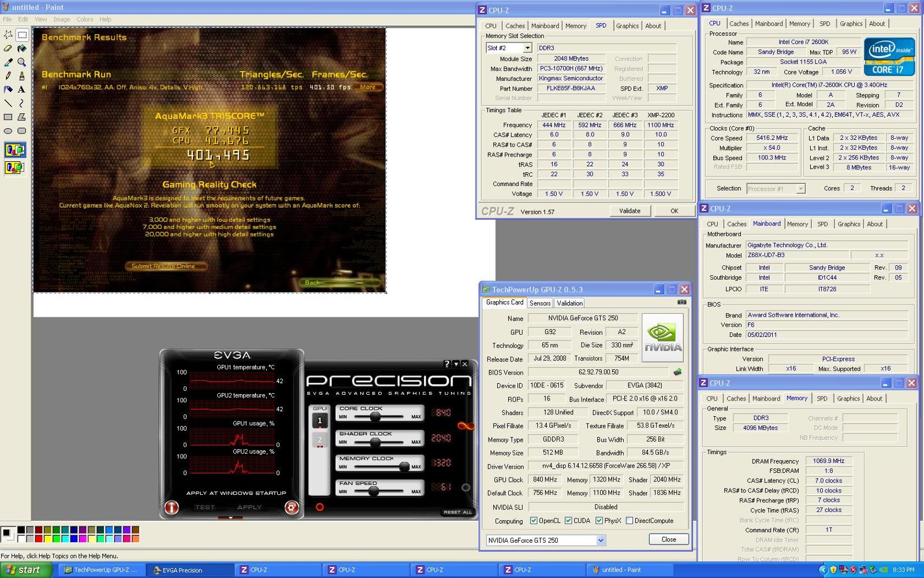
Task: Toggle the CUDA checkbox in GPU-Z
Action: (568, 521)
